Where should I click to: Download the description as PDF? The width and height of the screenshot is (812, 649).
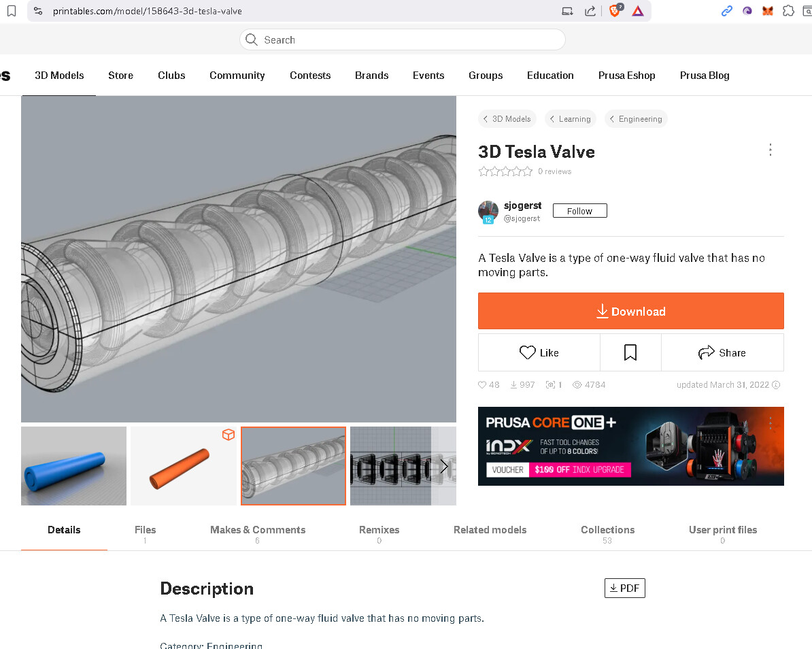[624, 588]
